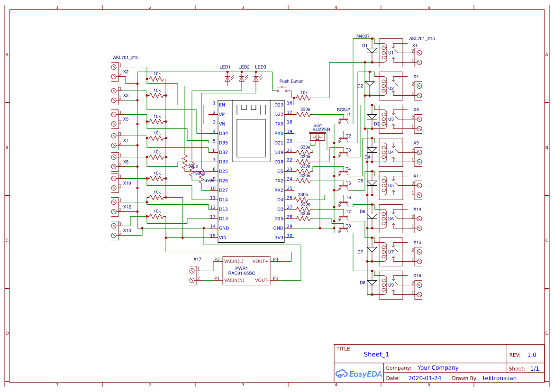Viewport: 554px width, 392px height.
Task: Select the sheet number 1/1
Action: pos(535,369)
